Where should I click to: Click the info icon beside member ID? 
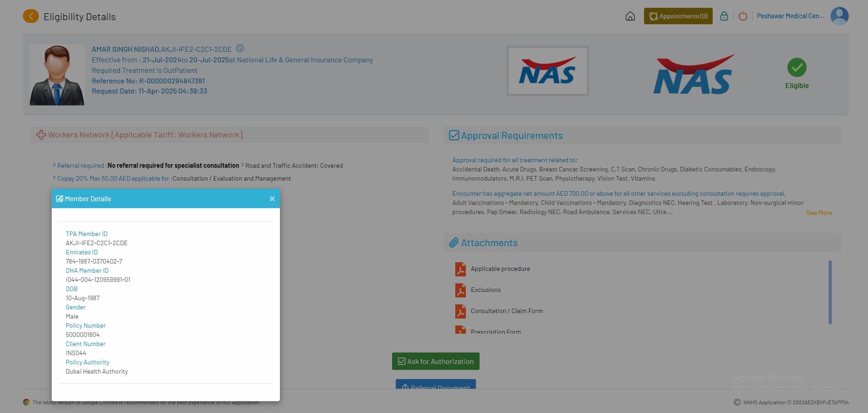point(240,48)
